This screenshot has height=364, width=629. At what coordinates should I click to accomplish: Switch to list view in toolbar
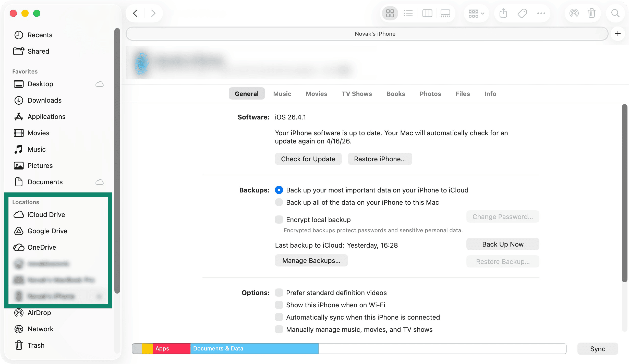[x=408, y=13]
